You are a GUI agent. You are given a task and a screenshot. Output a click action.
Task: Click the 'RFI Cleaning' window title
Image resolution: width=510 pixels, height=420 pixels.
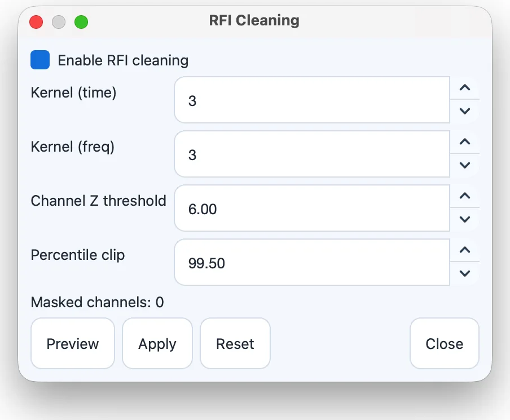[254, 20]
